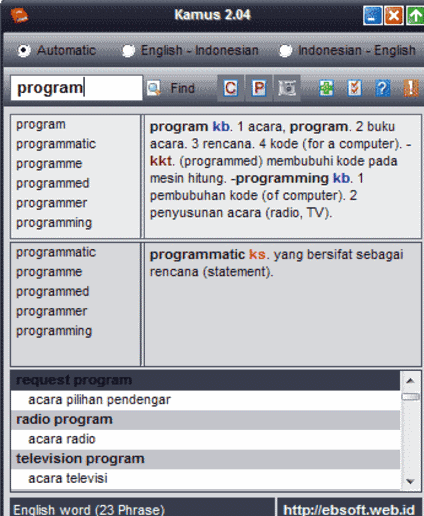Click the green plus add-word icon
The height and width of the screenshot is (516, 424).
[326, 88]
